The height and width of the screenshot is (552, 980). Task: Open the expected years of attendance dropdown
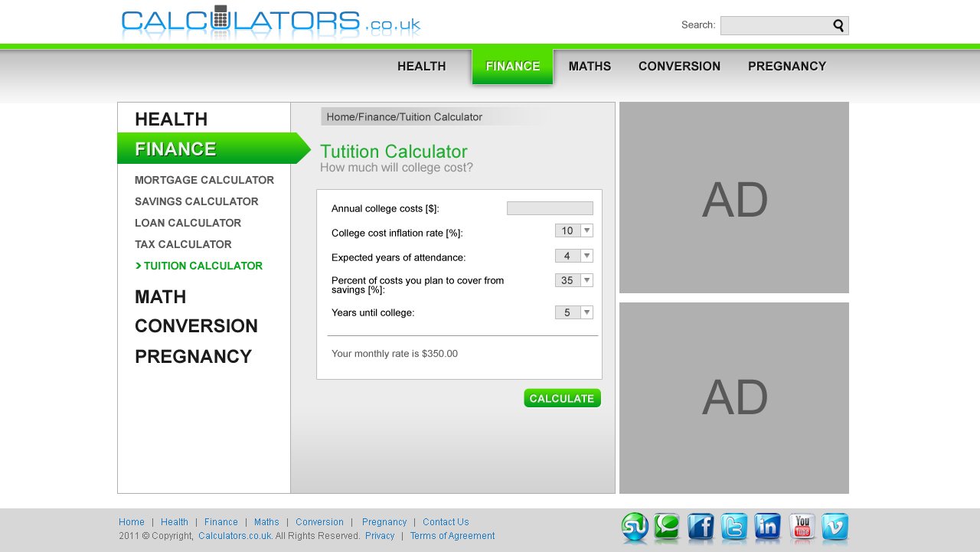tap(586, 256)
